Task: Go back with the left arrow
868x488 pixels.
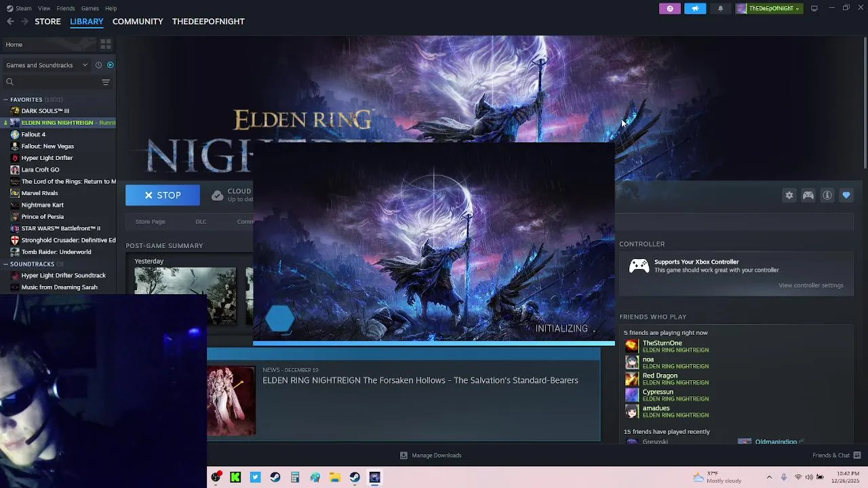Action: coord(10,22)
